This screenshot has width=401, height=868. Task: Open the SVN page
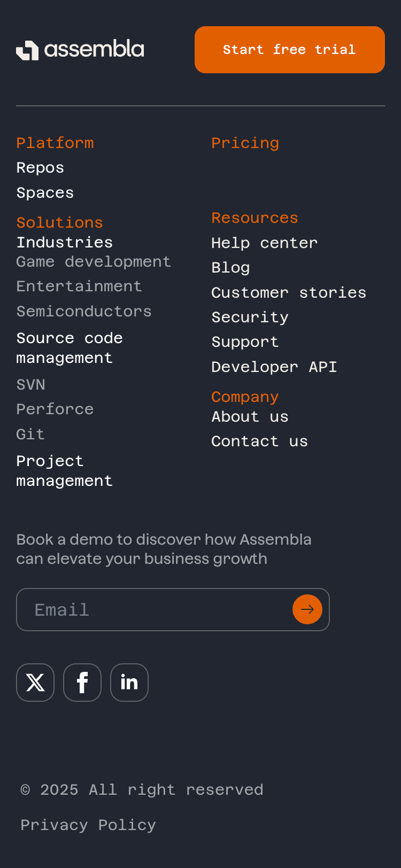point(30,384)
